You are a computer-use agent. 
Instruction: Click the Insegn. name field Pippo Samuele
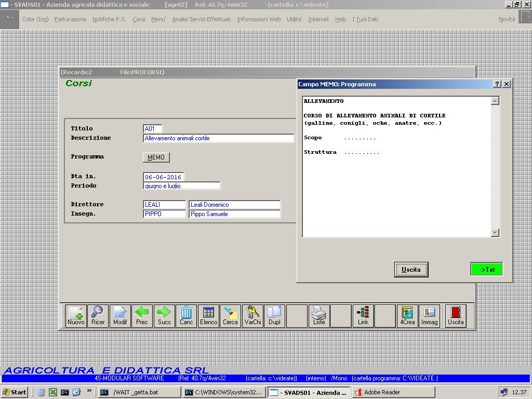pyautogui.click(x=234, y=214)
